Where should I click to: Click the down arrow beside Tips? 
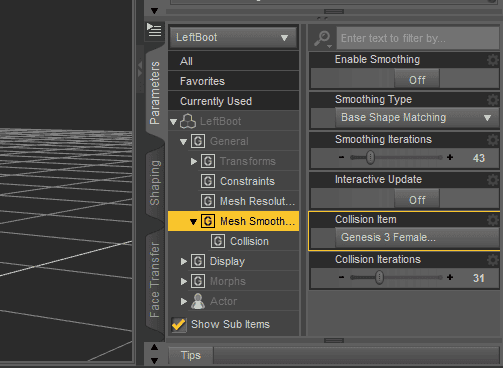point(154,361)
